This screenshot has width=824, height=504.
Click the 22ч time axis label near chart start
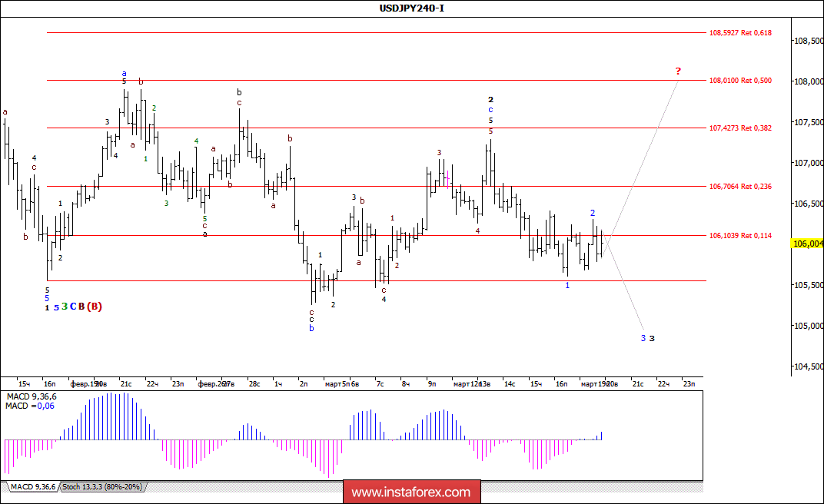pos(152,384)
